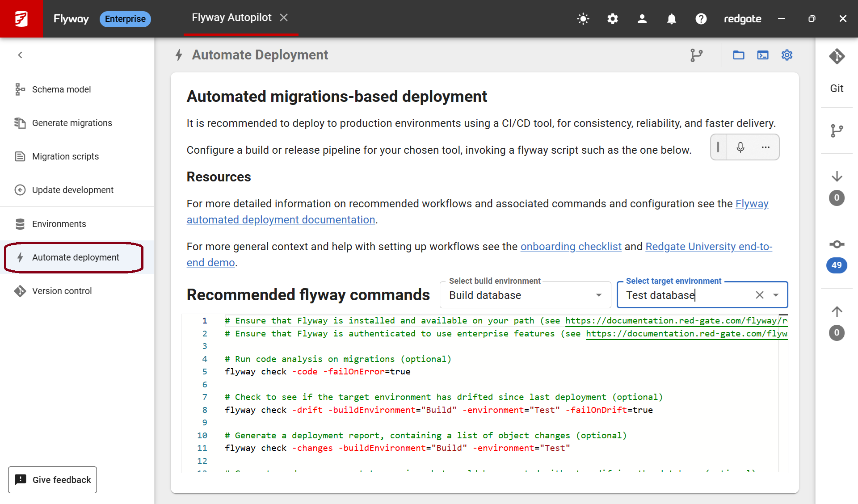Click the Give feedback button

point(53,480)
